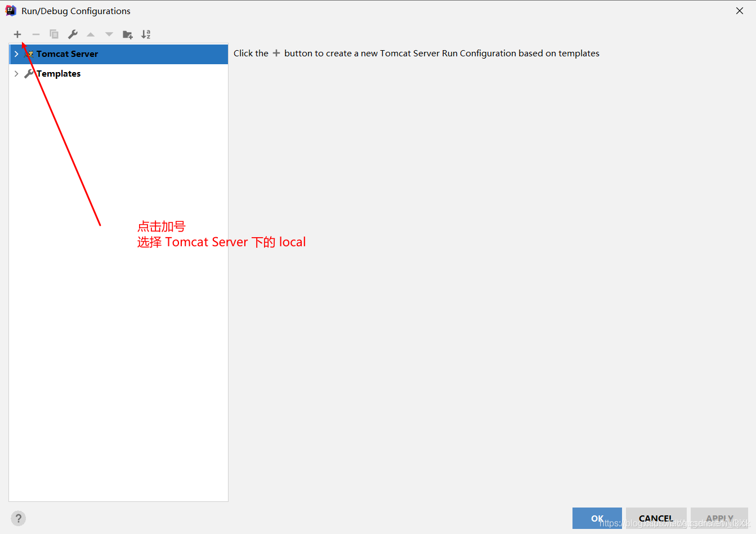Click the Sort Configurations alphabetically icon
This screenshot has width=756, height=534.
(x=146, y=34)
